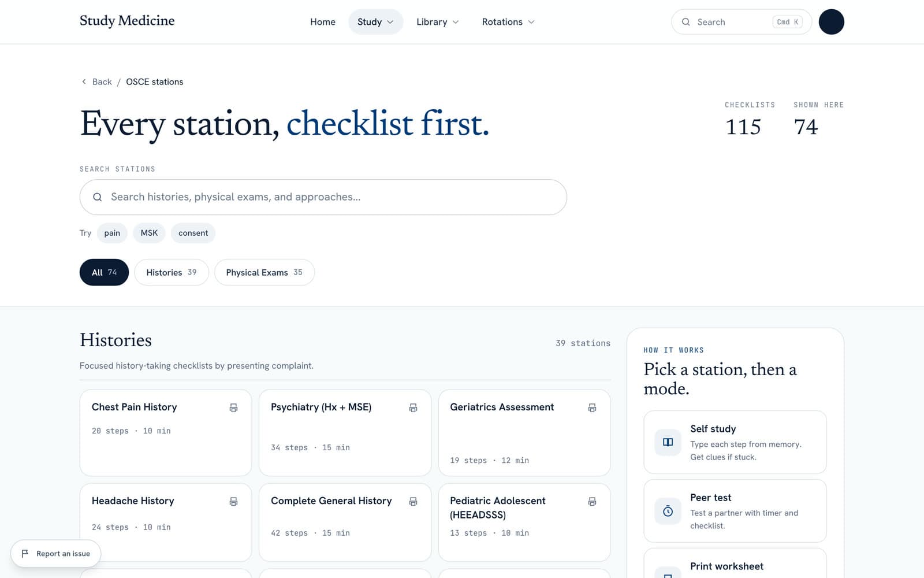Click the header search magnifier icon
The height and width of the screenshot is (578, 924).
[x=686, y=22]
